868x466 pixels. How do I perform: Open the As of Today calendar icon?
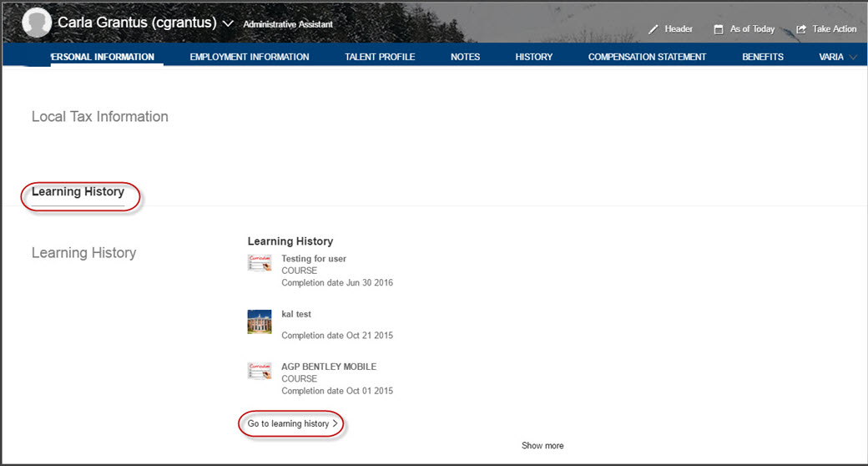point(719,29)
